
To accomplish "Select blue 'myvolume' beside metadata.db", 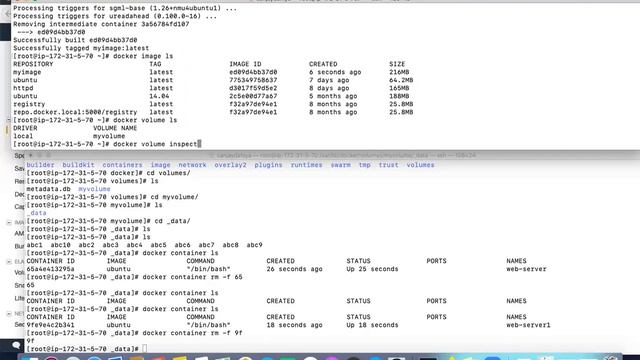I will click(94, 189).
